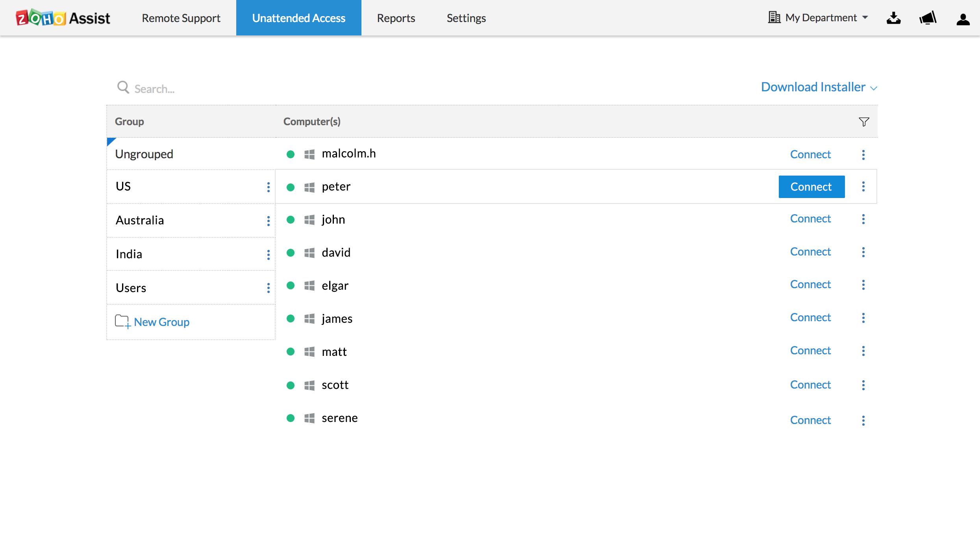
Task: Click Connect link for john
Action: 810,218
